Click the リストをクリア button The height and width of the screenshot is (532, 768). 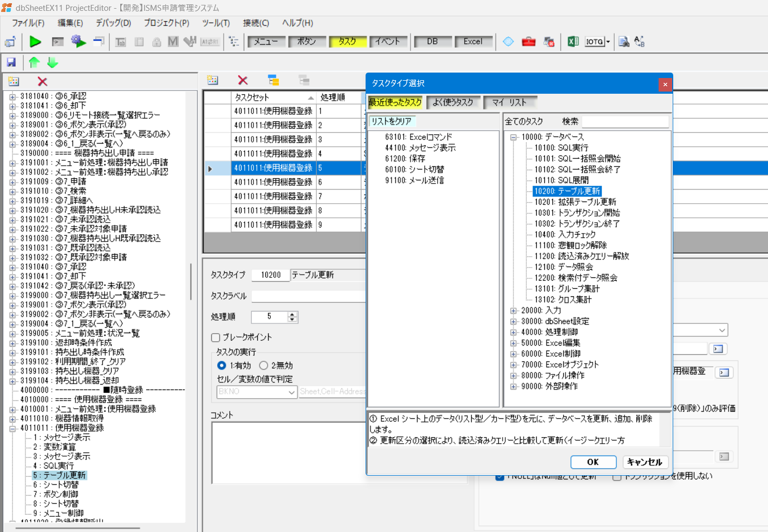[x=392, y=121]
